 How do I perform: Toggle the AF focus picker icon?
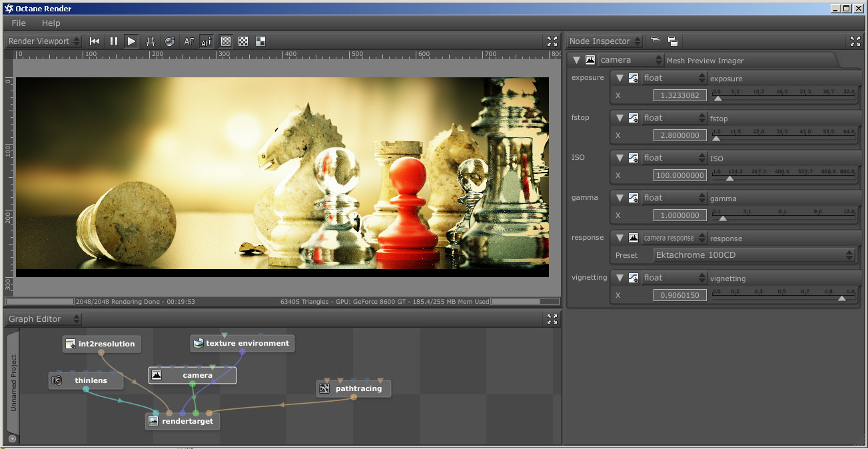207,41
